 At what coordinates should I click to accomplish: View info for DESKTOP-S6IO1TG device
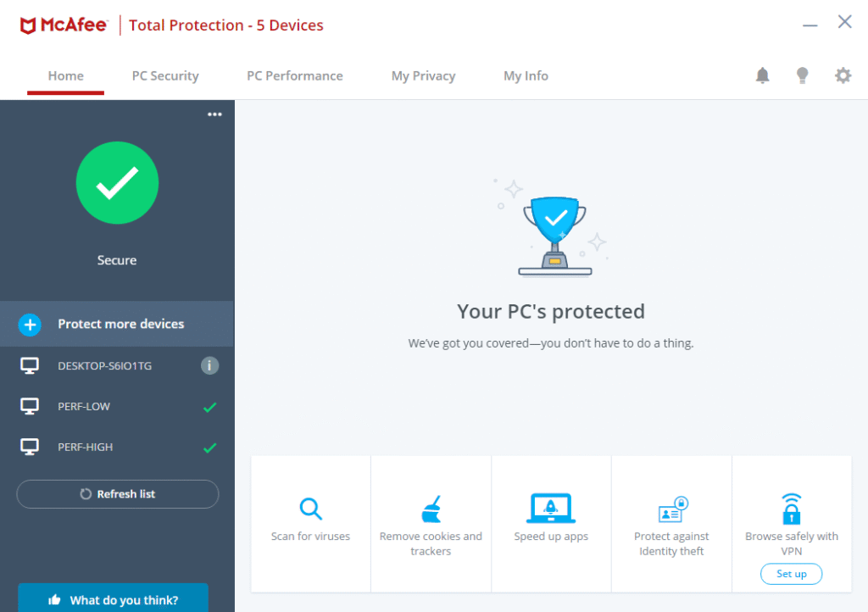pyautogui.click(x=209, y=365)
